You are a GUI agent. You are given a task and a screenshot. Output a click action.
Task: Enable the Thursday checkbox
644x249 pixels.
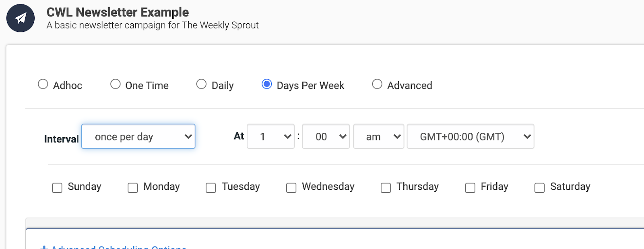pyautogui.click(x=386, y=188)
